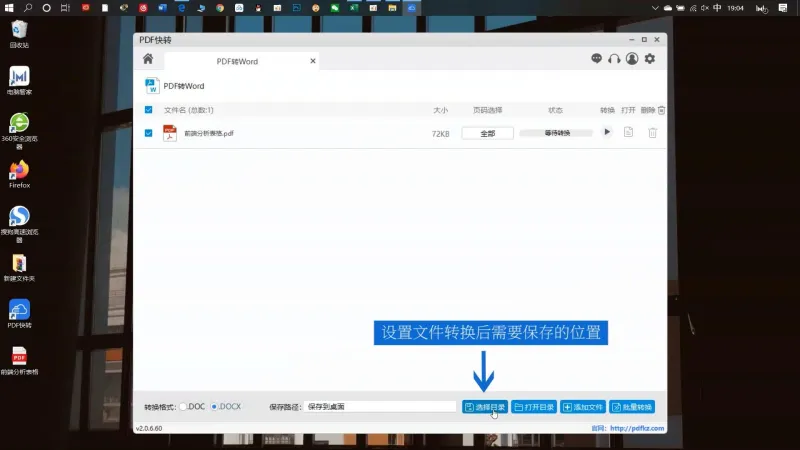Switch to the PDF转Word tab
The width and height of the screenshot is (800, 450).
pos(237,61)
